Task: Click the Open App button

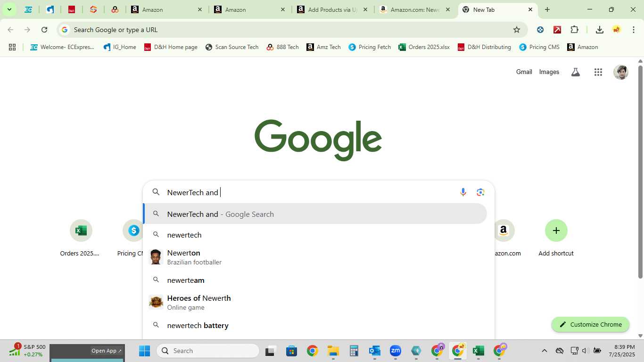Action: coord(107,351)
